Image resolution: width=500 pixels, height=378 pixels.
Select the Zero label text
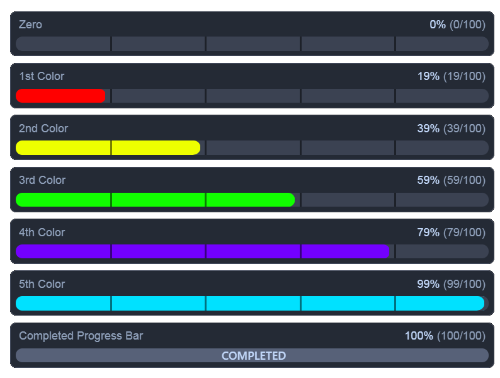point(30,25)
